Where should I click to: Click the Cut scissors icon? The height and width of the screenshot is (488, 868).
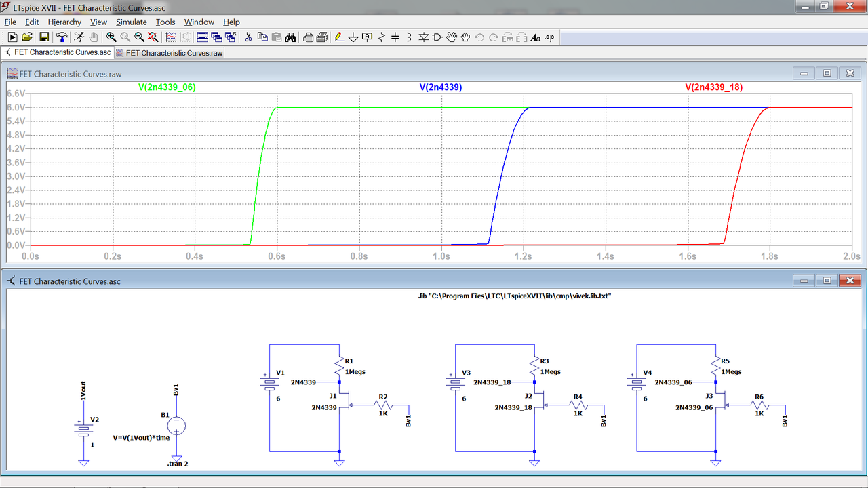[x=248, y=37]
